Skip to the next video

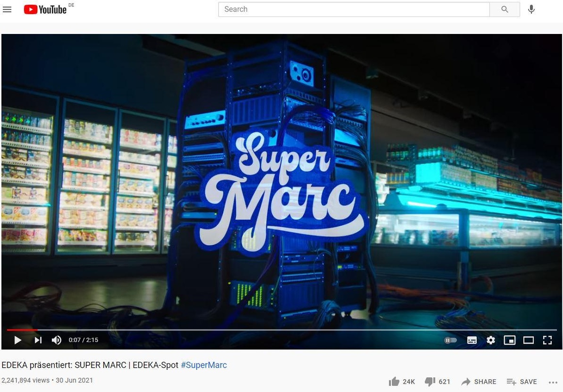(x=38, y=340)
